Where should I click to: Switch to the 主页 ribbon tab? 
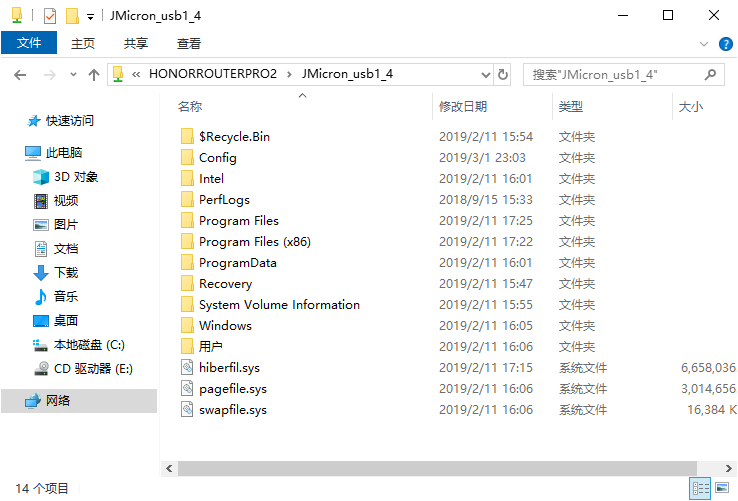pos(83,43)
